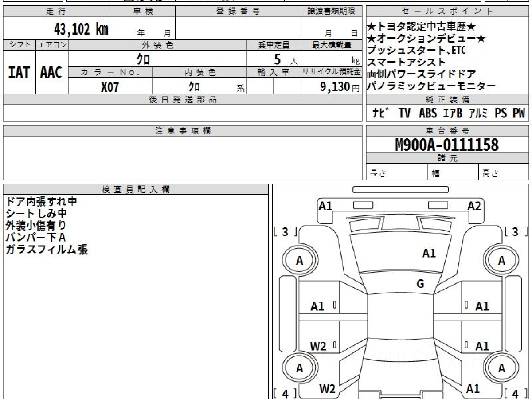
Task: Select the recycle deposit amount 9,130円
Action: point(340,87)
